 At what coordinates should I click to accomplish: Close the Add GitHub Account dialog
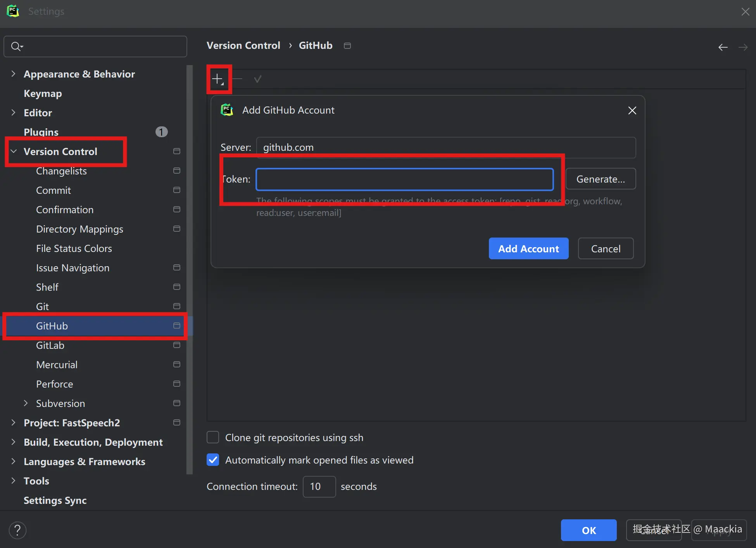tap(632, 110)
